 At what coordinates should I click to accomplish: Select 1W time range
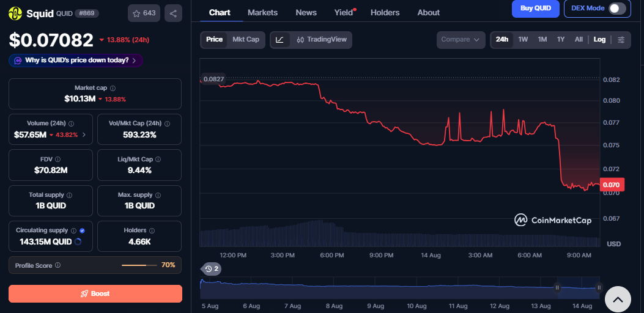(523, 40)
